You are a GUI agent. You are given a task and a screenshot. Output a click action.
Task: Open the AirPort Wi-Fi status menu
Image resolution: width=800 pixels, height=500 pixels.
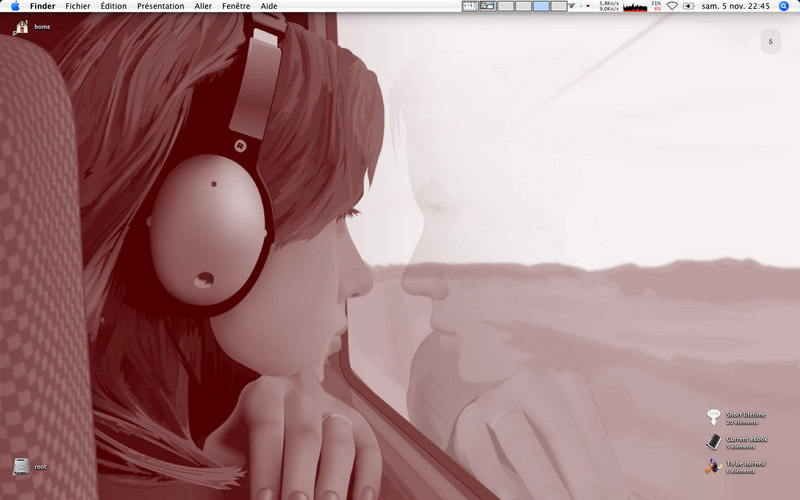pyautogui.click(x=672, y=6)
